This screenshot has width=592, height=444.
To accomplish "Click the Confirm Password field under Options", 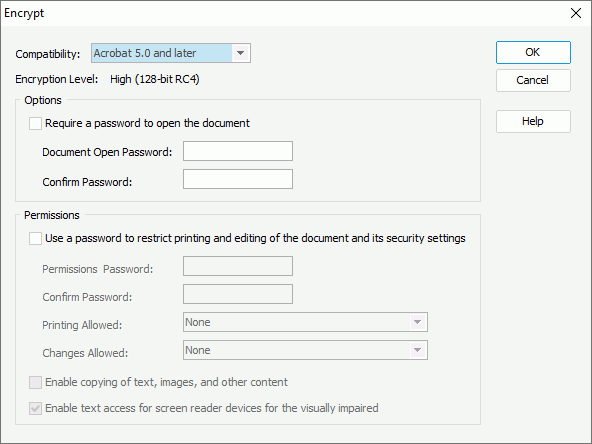I will tap(238, 179).
